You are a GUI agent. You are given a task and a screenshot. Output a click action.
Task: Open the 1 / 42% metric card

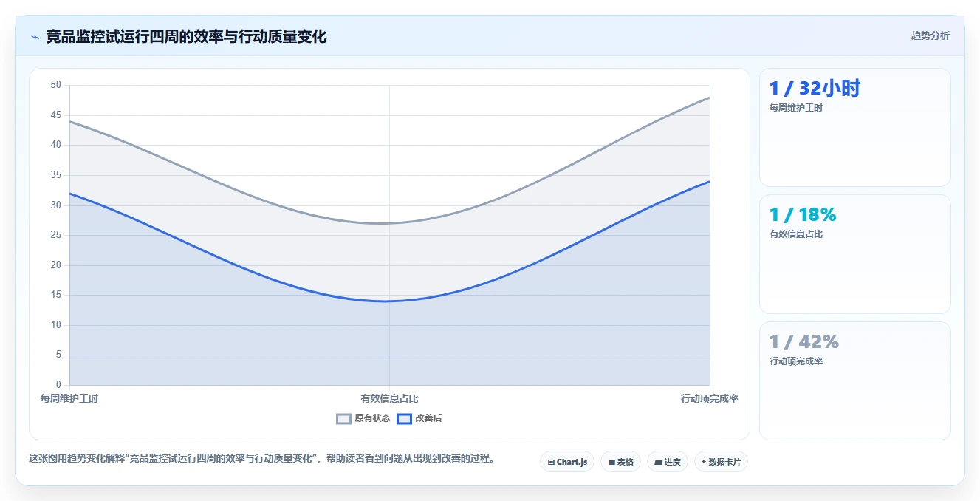coord(854,381)
